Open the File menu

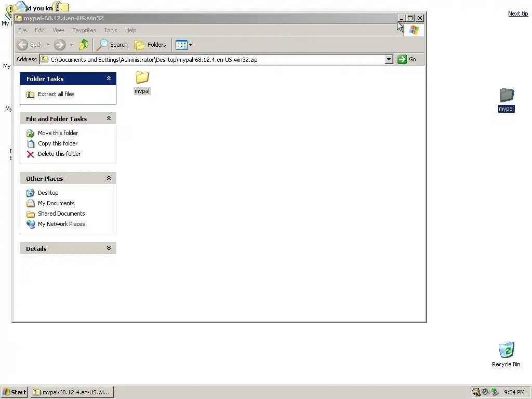click(x=22, y=30)
